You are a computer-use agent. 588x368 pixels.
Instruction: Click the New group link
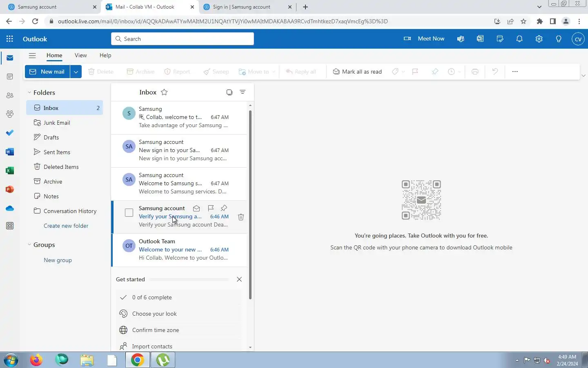point(58,260)
